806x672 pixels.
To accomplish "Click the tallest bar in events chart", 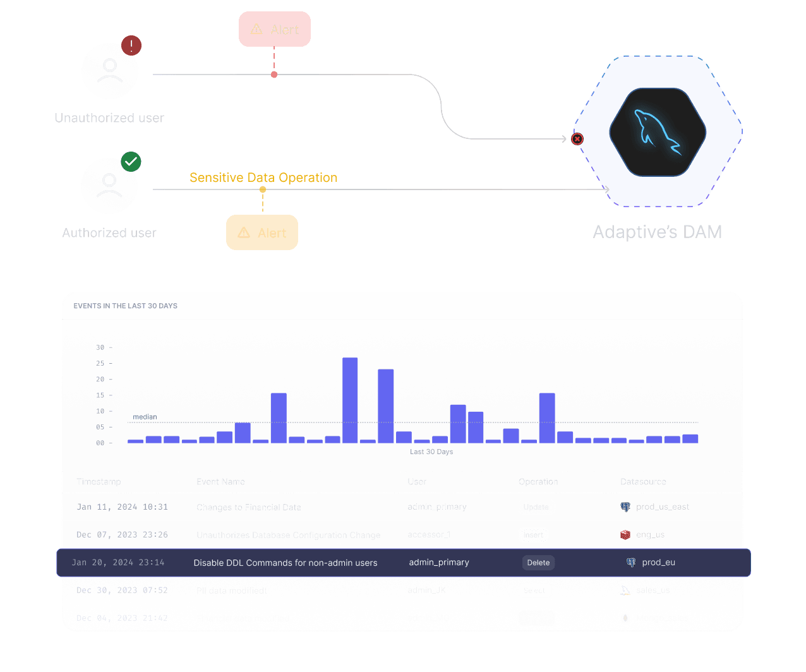I will 350,400.
